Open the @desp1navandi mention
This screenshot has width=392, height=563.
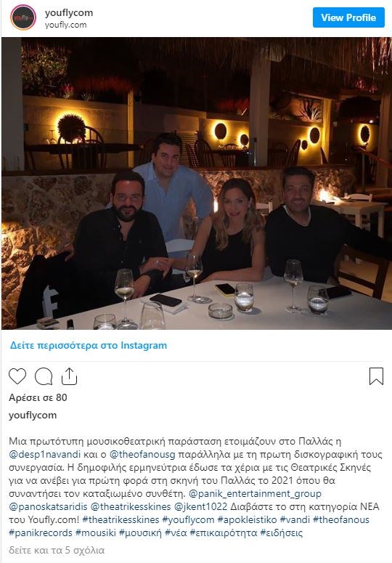(44, 454)
